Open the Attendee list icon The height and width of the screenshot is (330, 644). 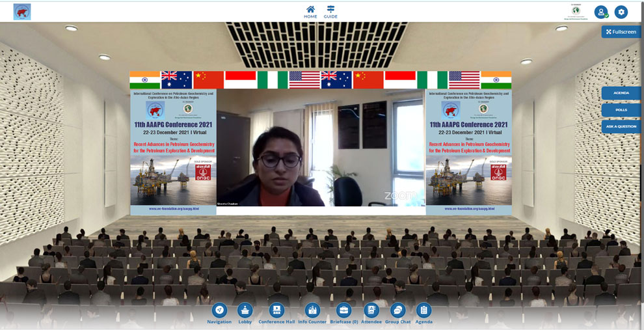point(371,314)
